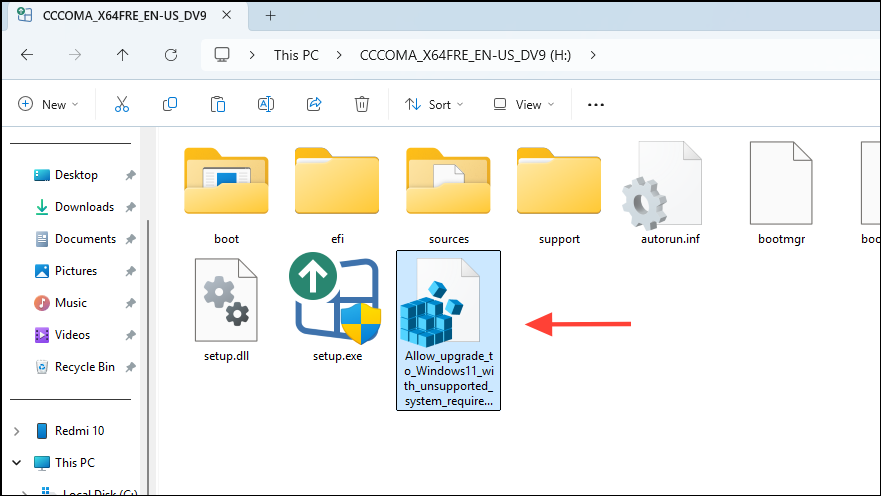Open Videos in the sidebar
The image size is (881, 496).
(x=72, y=335)
